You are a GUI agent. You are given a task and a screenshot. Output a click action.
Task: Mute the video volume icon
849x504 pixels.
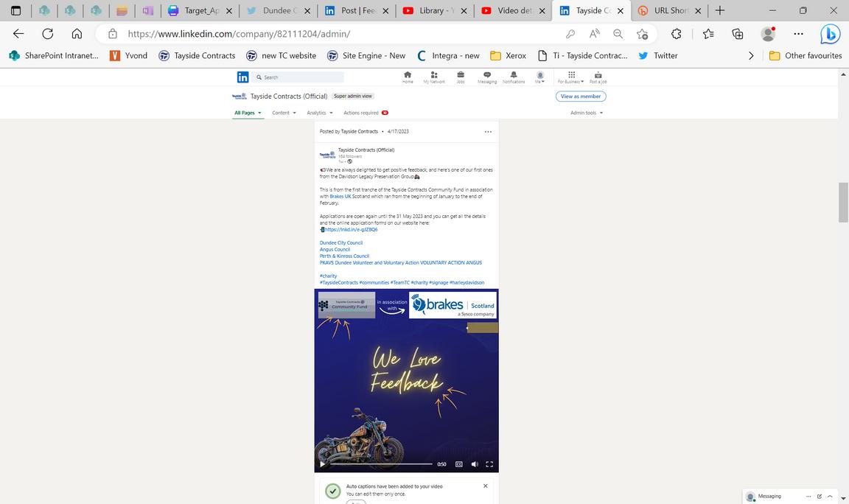click(475, 464)
